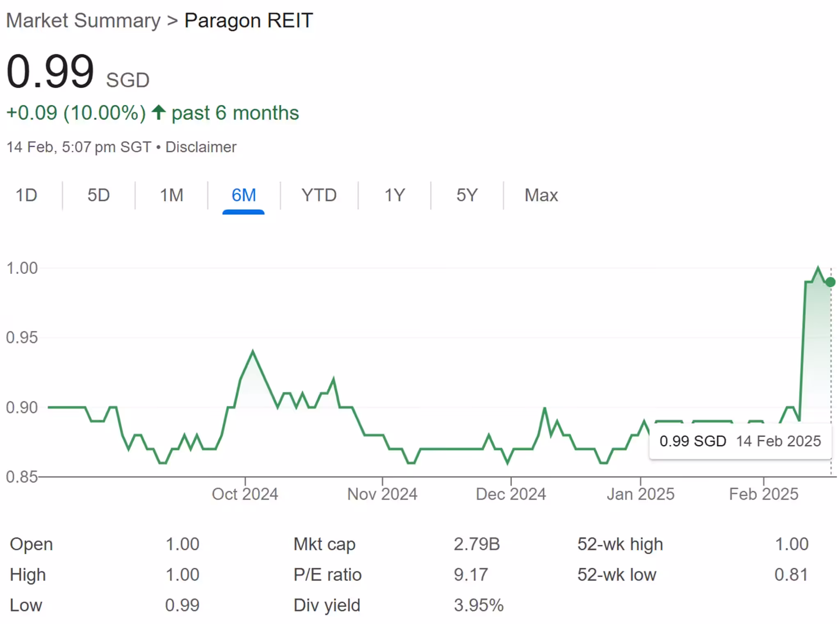
Task: Switch chart to YTD view
Action: pyautogui.click(x=319, y=195)
